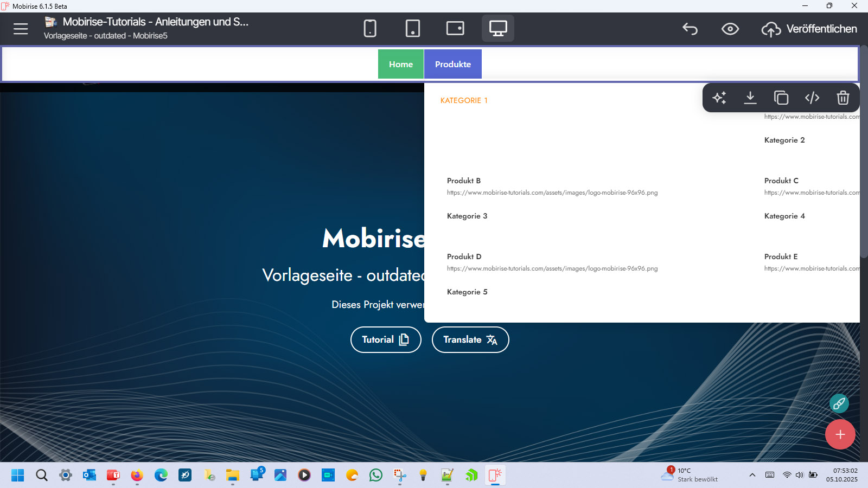The image size is (868, 488).
Task: Click the undo arrow icon
Action: point(690,29)
